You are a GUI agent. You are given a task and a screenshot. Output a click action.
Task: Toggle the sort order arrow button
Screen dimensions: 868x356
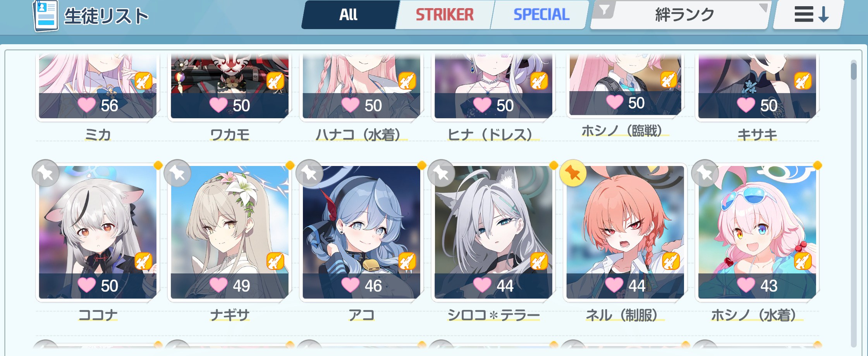[x=809, y=15]
